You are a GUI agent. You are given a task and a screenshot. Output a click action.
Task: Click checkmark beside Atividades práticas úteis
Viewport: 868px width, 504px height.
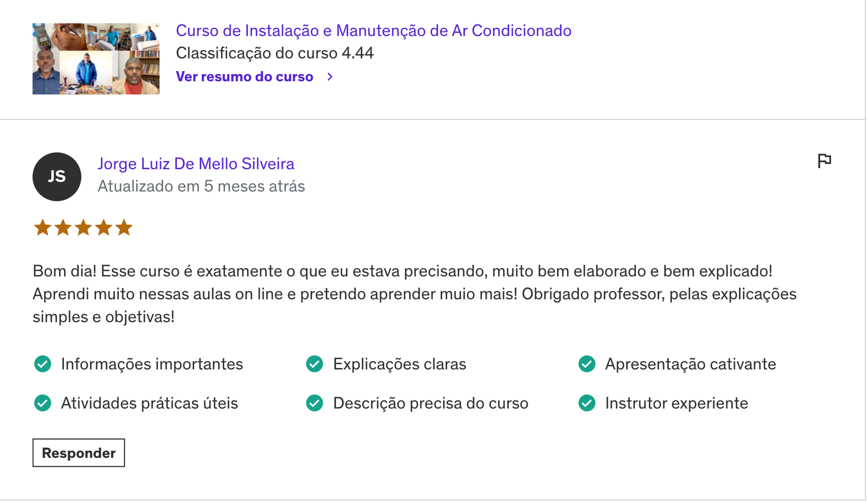tap(43, 403)
